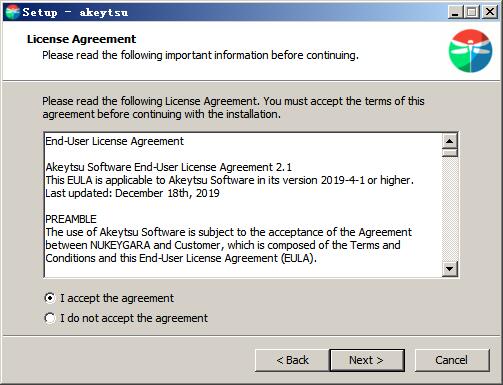Click the PREAMBLE heading in the license text

(x=71, y=219)
